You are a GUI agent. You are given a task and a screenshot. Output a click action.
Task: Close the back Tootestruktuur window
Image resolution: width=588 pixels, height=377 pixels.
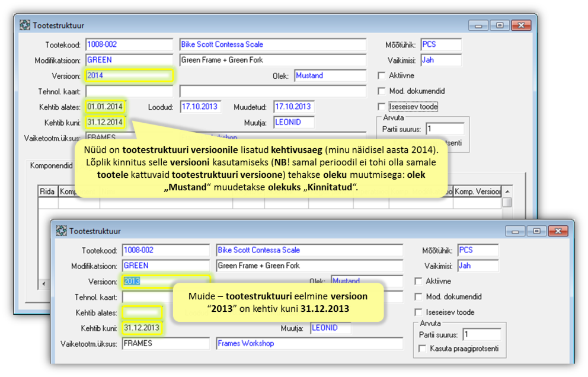click(x=521, y=25)
